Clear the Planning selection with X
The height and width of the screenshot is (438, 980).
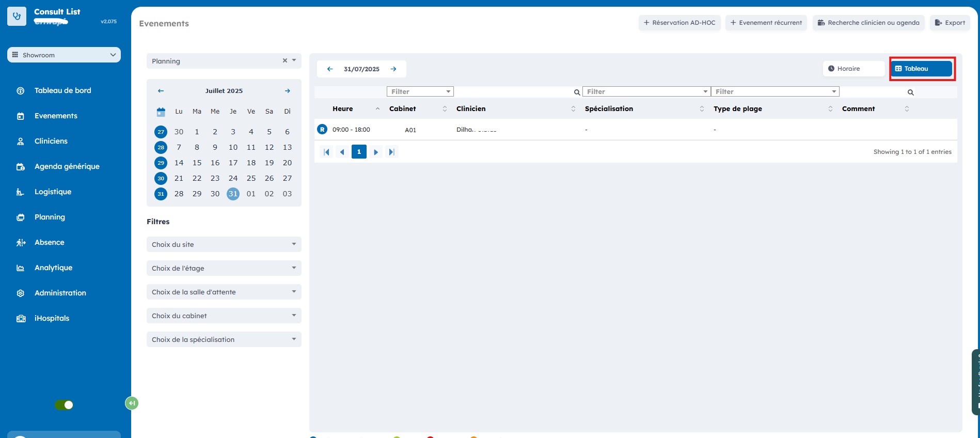(x=284, y=61)
